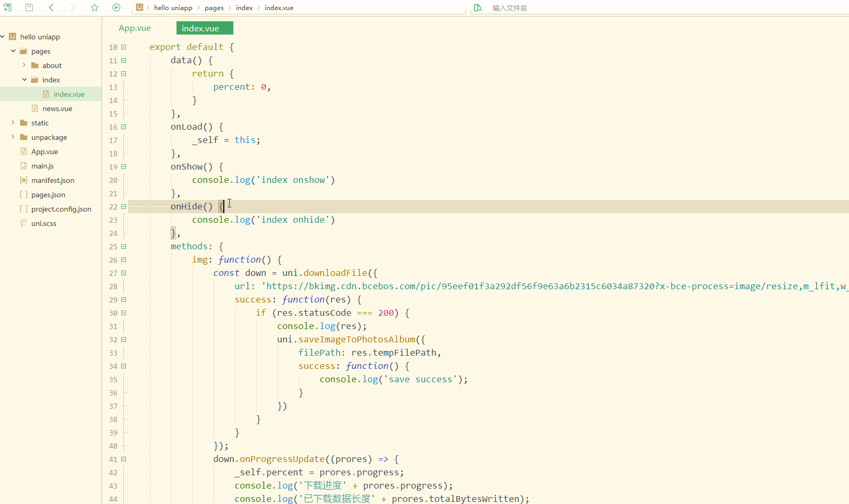Image resolution: width=849 pixels, height=504 pixels.
Task: Expand the about folder chevron
Action: [x=24, y=65]
